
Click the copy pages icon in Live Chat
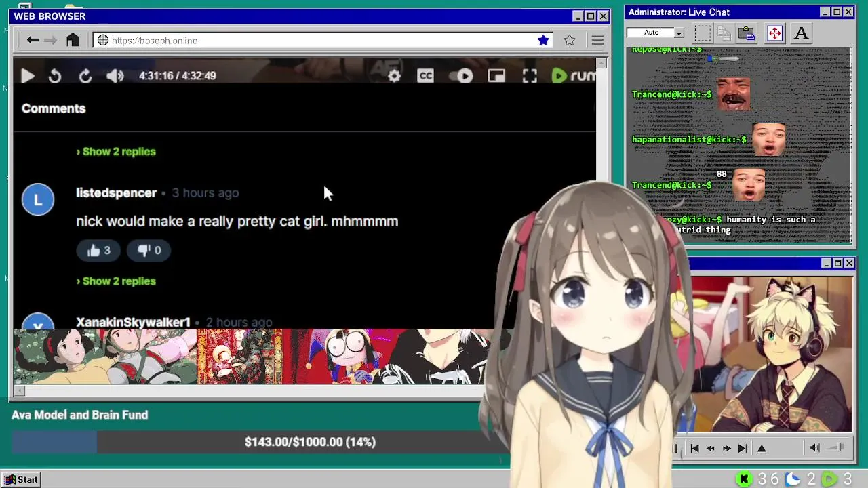click(724, 33)
